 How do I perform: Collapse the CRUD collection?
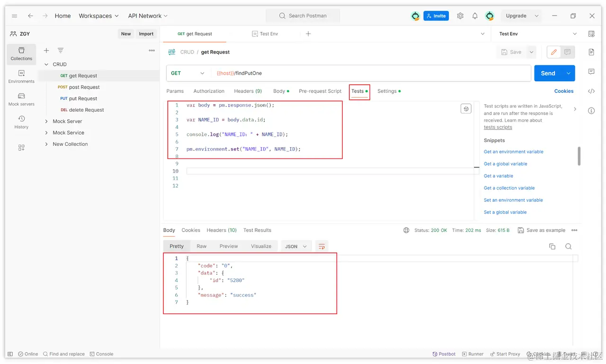point(46,64)
